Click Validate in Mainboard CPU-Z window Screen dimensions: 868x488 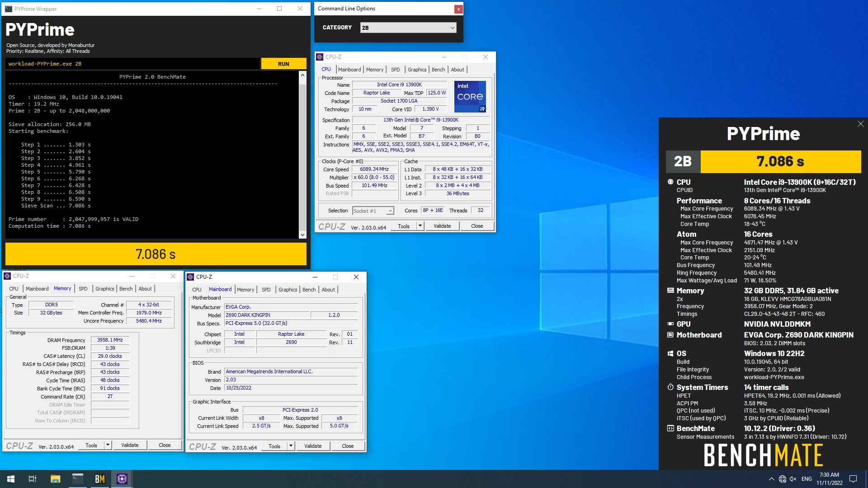pos(313,446)
